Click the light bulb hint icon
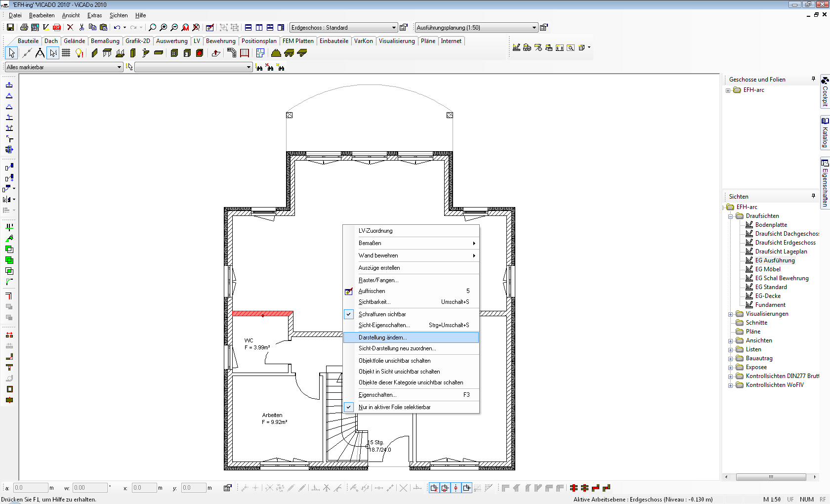The image size is (830, 504). tap(79, 53)
